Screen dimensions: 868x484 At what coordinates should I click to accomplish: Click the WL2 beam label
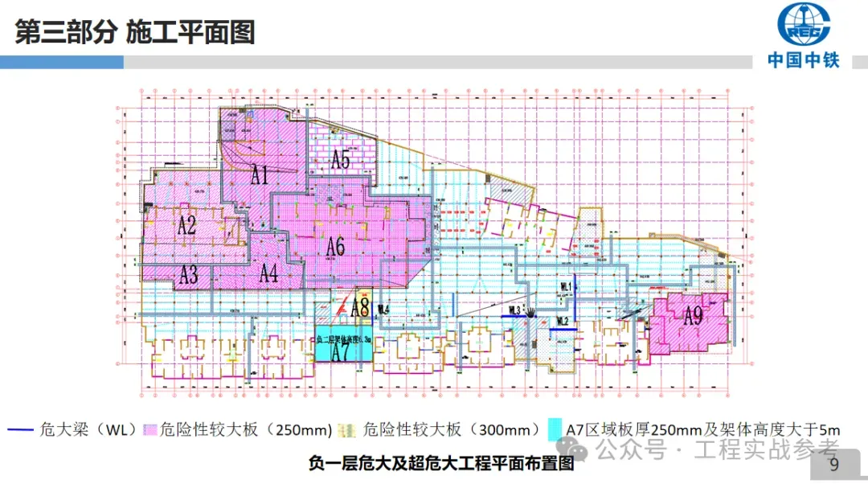point(563,321)
